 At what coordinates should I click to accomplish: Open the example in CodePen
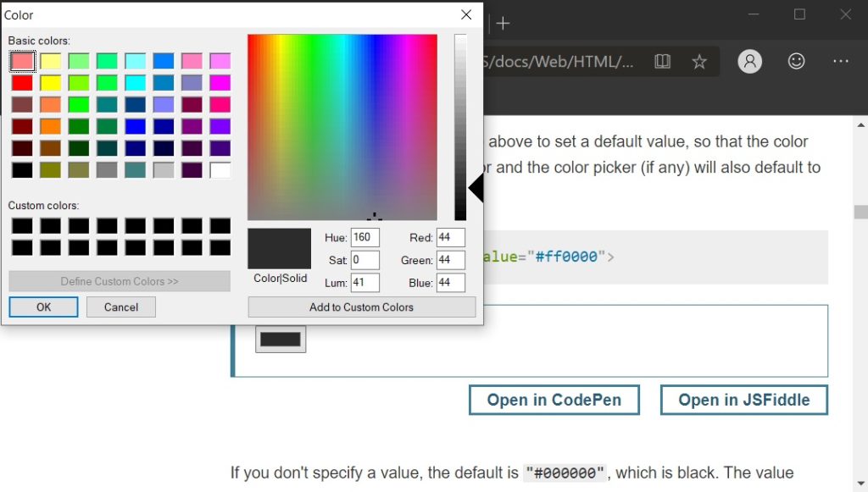tap(554, 400)
